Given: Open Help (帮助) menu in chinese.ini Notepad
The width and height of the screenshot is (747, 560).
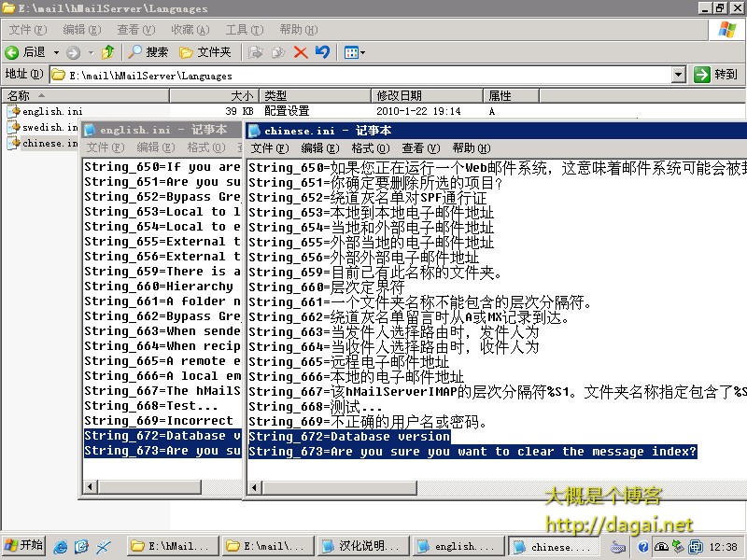Looking at the screenshot, I should pyautogui.click(x=472, y=148).
